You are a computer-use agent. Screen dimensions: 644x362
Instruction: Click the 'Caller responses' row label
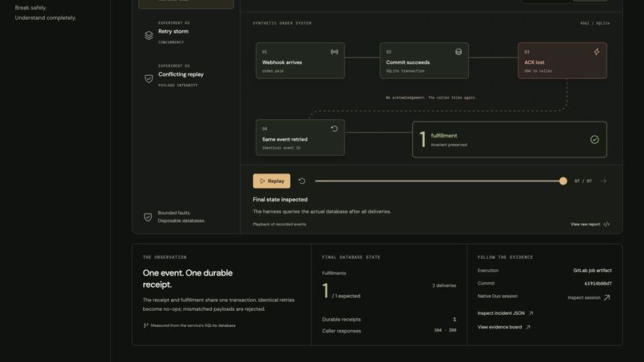pos(341,331)
